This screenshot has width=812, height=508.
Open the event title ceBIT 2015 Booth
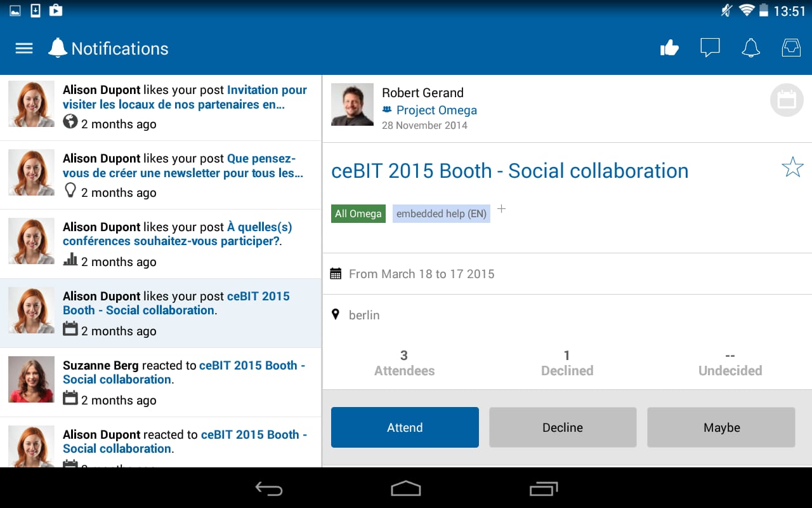[x=509, y=170]
